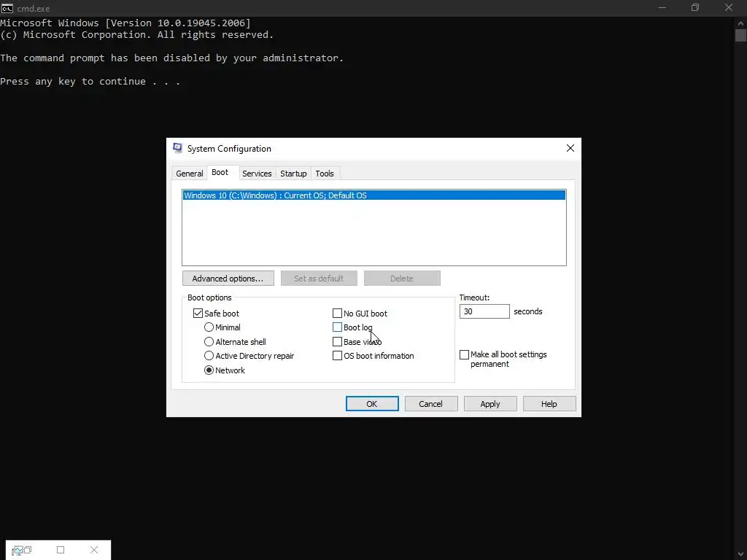Click the Timeout seconds input field
The width and height of the screenshot is (747, 560).
coord(484,311)
